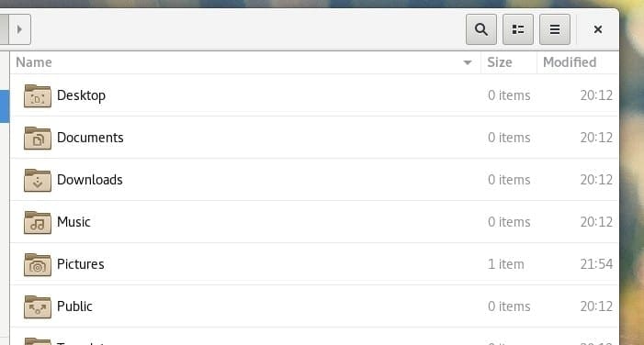This screenshot has width=644, height=345.
Task: Select the Documents folder icon
Action: click(38, 138)
